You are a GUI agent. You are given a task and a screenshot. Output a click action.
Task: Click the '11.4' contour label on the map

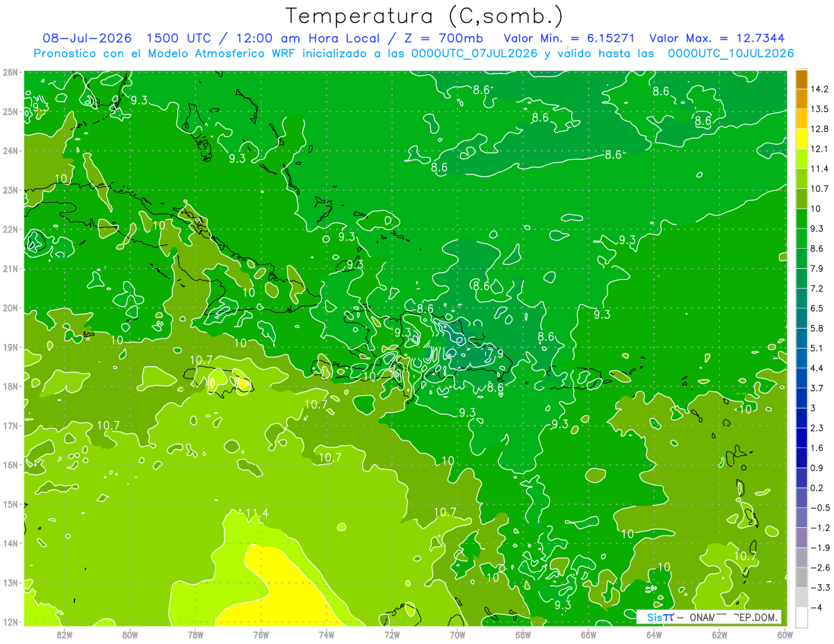(x=256, y=513)
